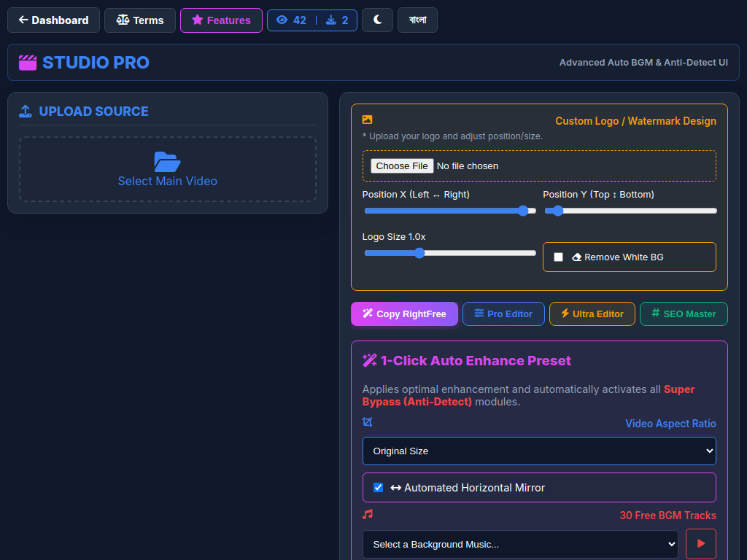The width and height of the screenshot is (747, 560).
Task: Click the '30 Free BGM Tracks' label
Action: 668,516
